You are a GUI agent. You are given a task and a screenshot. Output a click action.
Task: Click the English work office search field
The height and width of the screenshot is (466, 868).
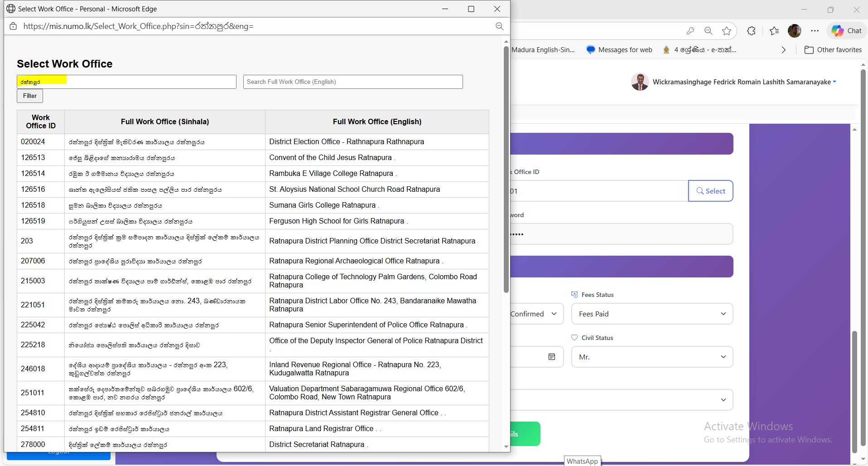tap(352, 82)
